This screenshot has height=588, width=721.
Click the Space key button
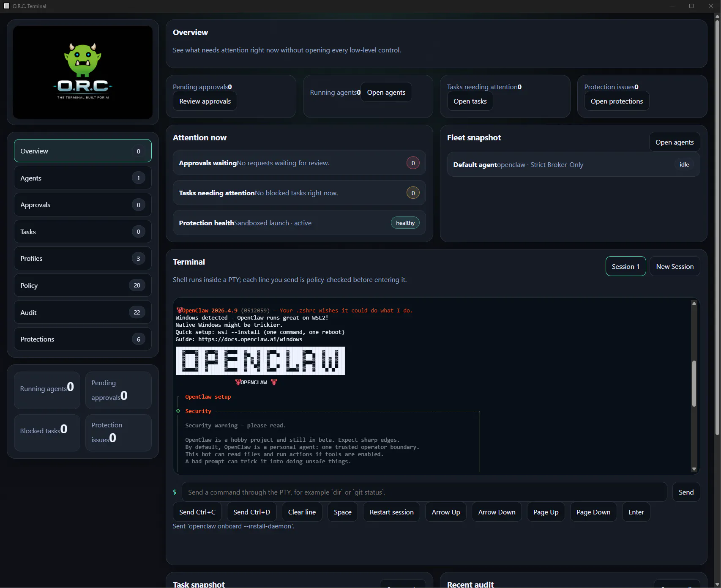point(343,512)
